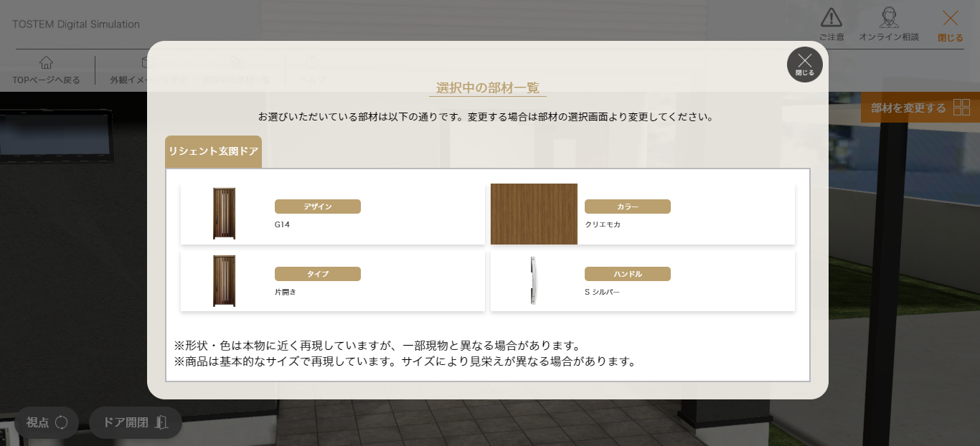Screen dimensions: 980x446
Task: Click the デザイン label button
Action: (x=317, y=206)
